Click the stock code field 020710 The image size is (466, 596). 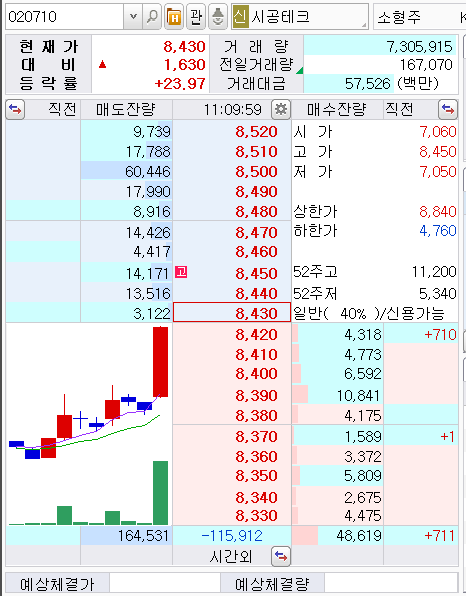point(65,17)
